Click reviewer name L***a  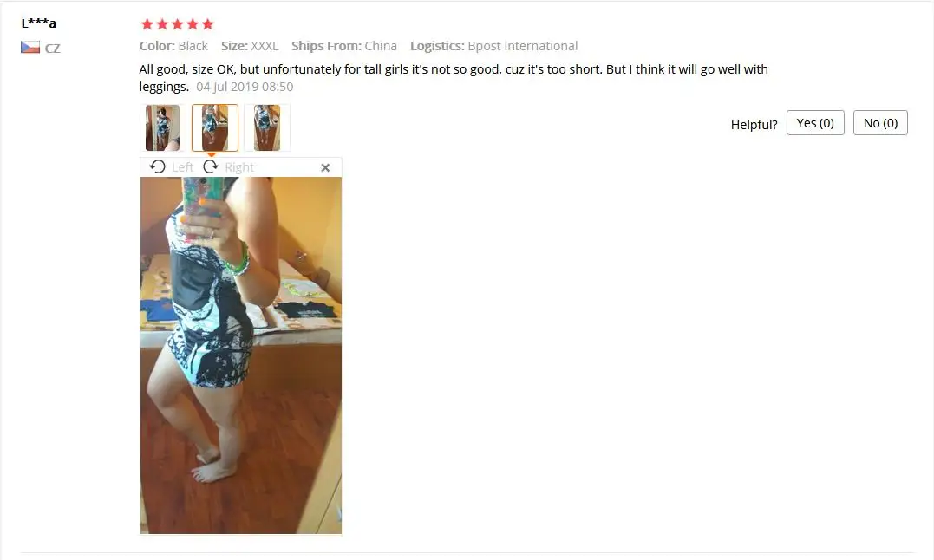(39, 23)
